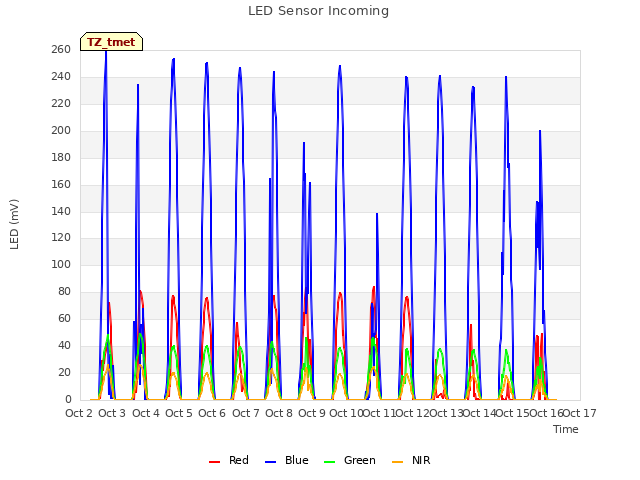Click the Oct 17 x-axis tick label

(580, 413)
